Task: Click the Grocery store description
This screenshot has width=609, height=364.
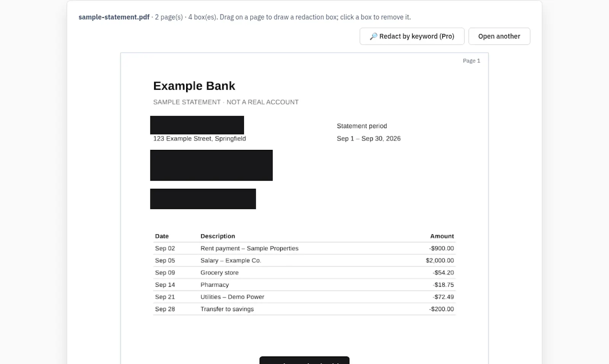Action: click(x=220, y=273)
